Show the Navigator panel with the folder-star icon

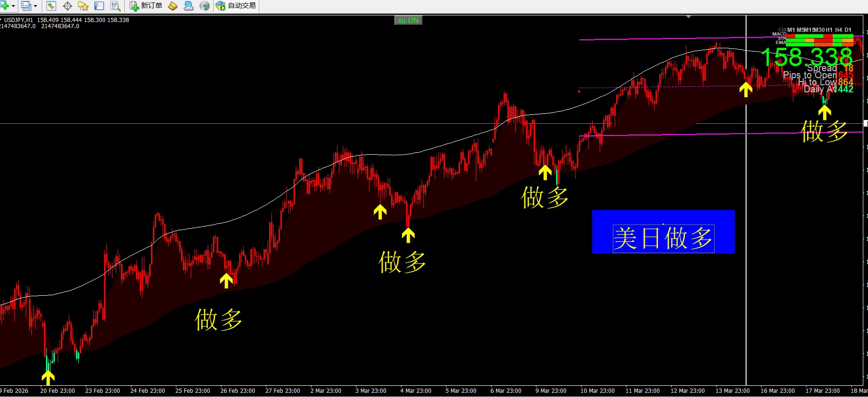point(83,6)
